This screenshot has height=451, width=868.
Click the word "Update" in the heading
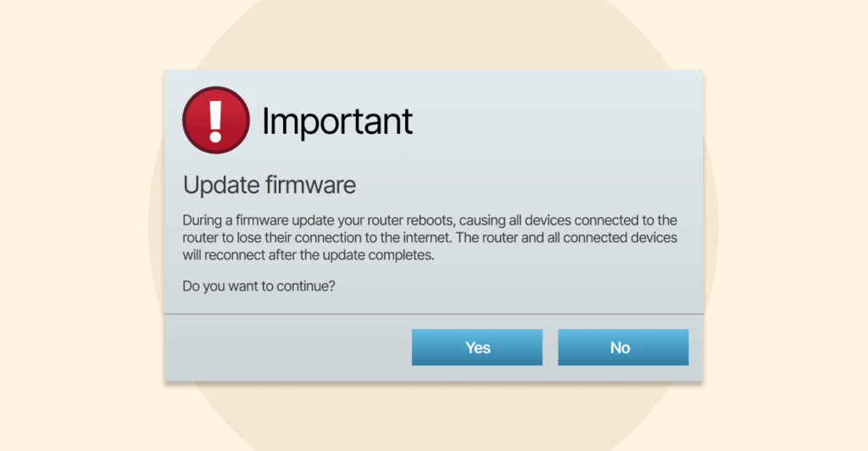(x=211, y=184)
